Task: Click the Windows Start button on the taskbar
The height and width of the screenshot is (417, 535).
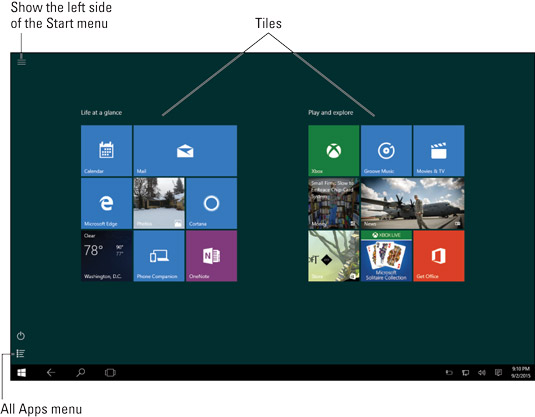Action: [x=21, y=373]
